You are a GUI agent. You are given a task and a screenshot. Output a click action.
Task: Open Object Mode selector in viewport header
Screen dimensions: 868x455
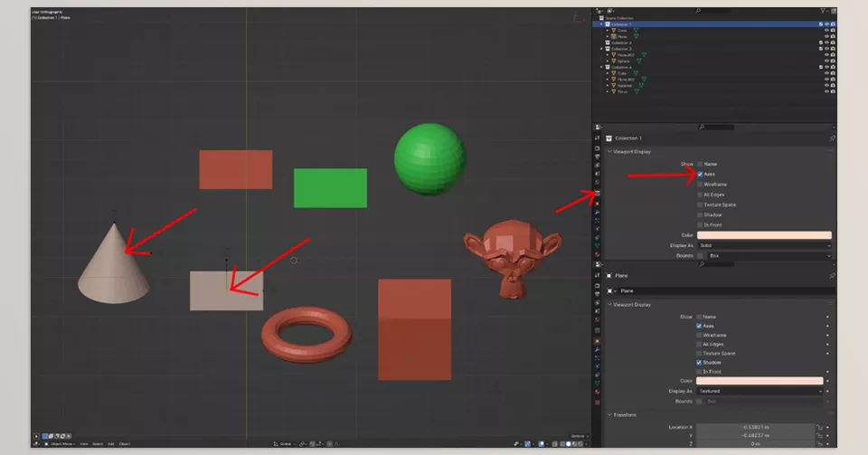coord(60,444)
